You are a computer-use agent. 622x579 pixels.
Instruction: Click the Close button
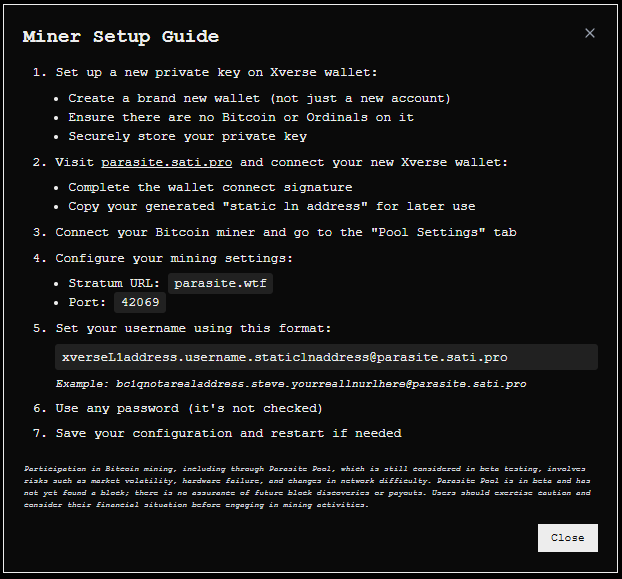coord(568,538)
